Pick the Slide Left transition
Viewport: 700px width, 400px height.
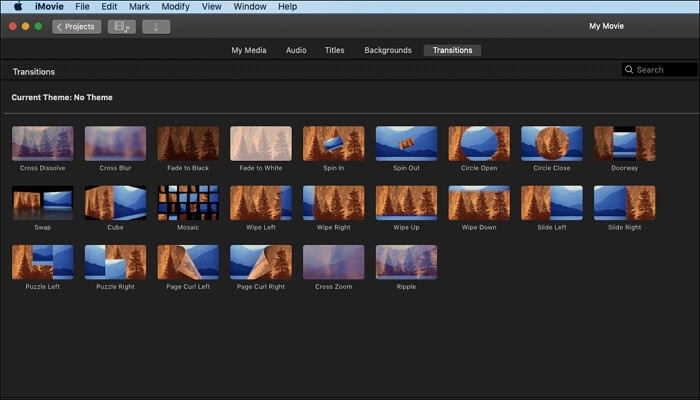(x=552, y=203)
